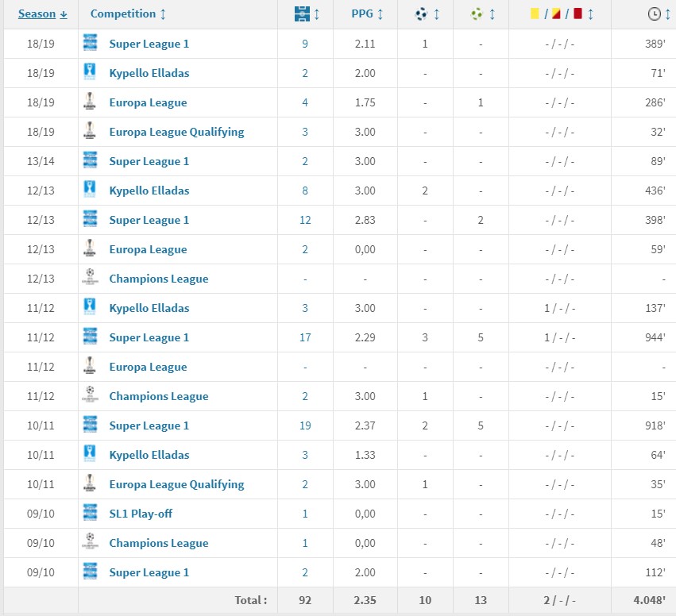This screenshot has width=676, height=616.
Task: Open the 18/19 Europa League link
Action: tap(149, 102)
